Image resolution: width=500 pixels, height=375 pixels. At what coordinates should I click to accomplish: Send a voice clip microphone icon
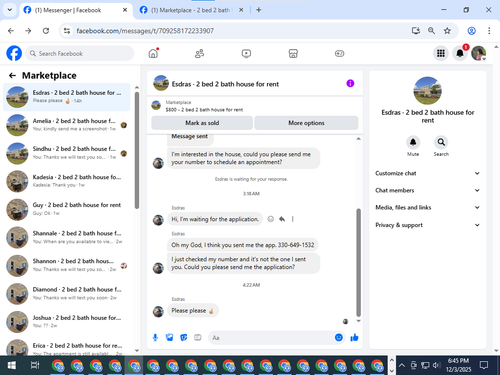[x=155, y=338]
